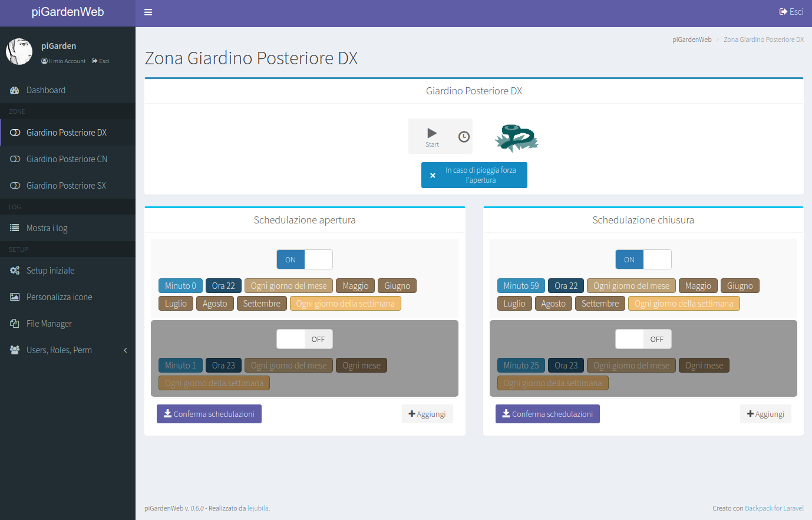The height and width of the screenshot is (520, 812).
Task: Click In caso di pioggia forza l'apertura
Action: tap(474, 175)
